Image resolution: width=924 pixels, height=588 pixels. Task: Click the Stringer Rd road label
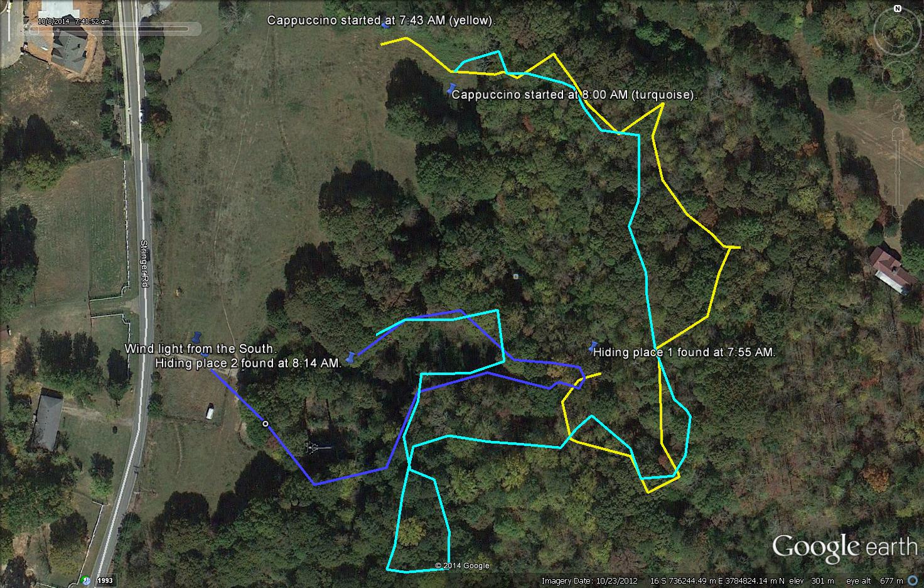144,263
